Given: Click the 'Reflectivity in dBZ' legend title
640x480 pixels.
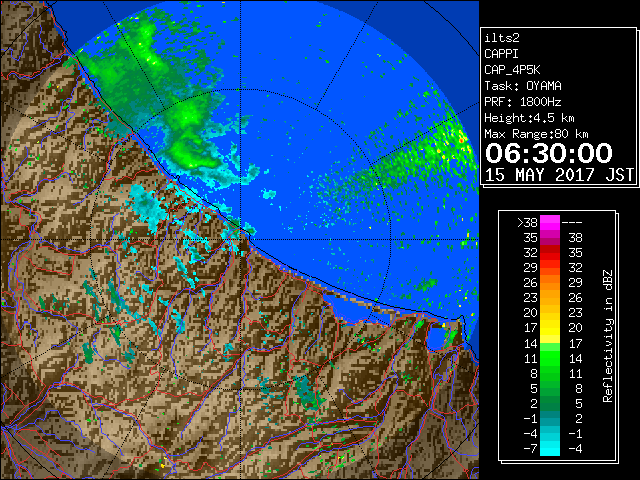Looking at the screenshot, I should 608,336.
